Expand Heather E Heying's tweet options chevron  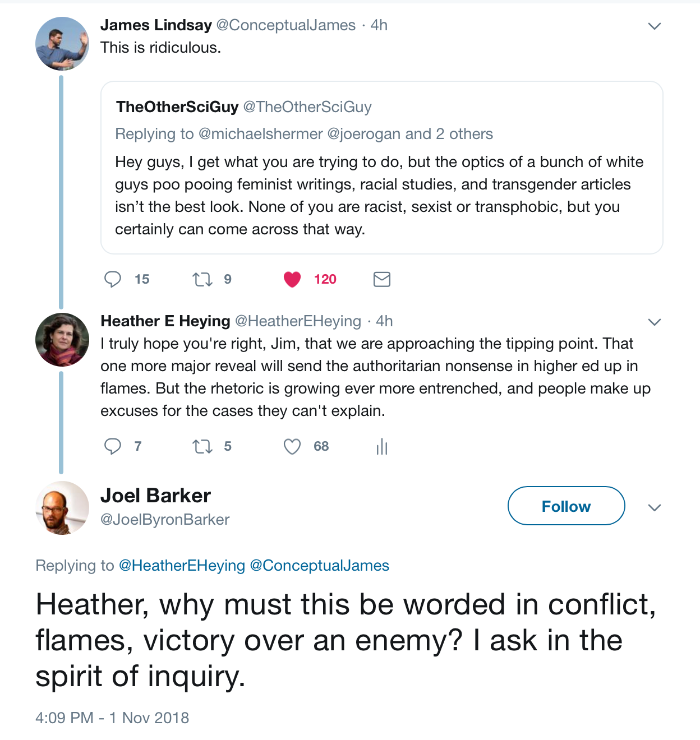655,322
